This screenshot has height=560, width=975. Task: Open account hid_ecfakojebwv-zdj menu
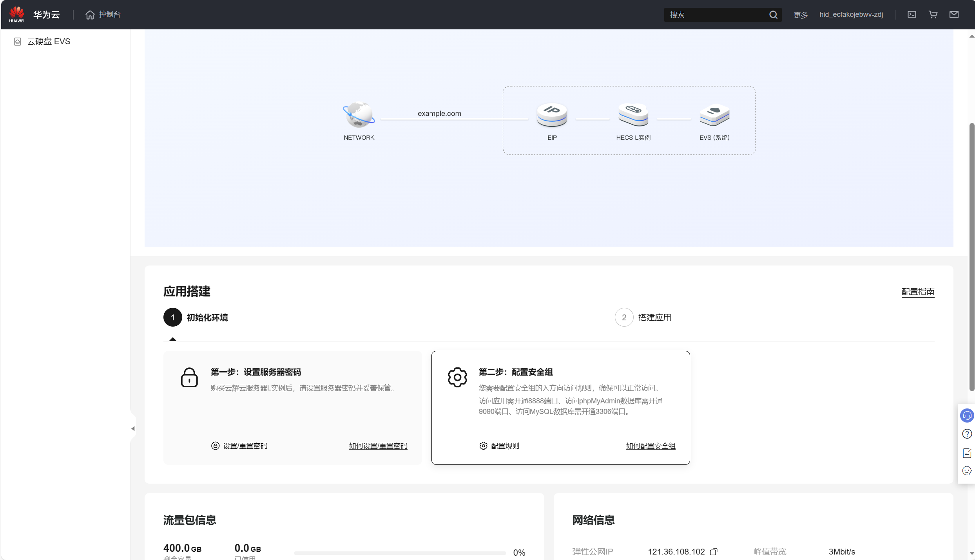[x=851, y=14]
